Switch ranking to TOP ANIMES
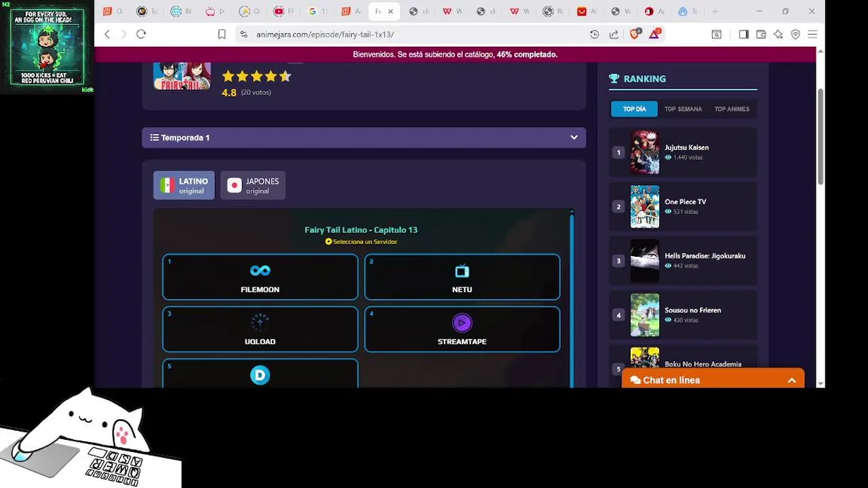The width and height of the screenshot is (868, 488). coord(732,109)
